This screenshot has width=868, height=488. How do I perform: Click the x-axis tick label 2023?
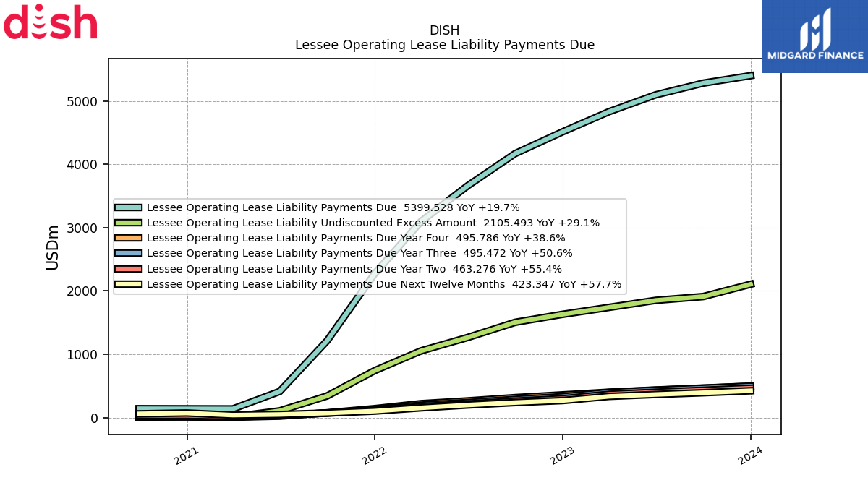562,455
